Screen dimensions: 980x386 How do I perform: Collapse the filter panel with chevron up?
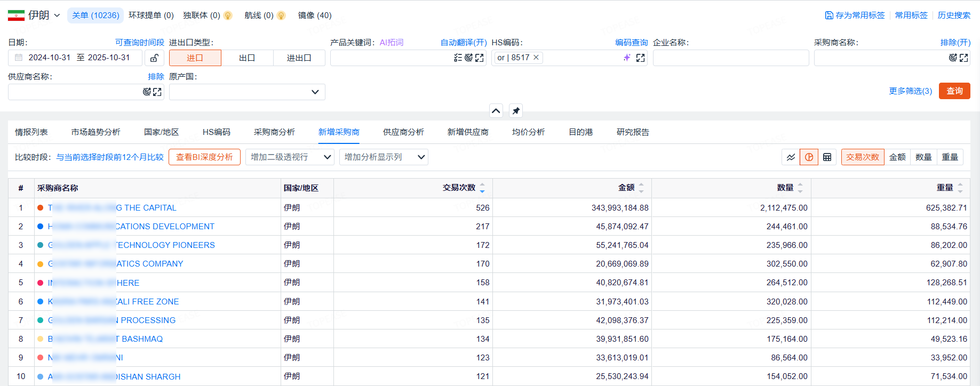[x=496, y=111]
